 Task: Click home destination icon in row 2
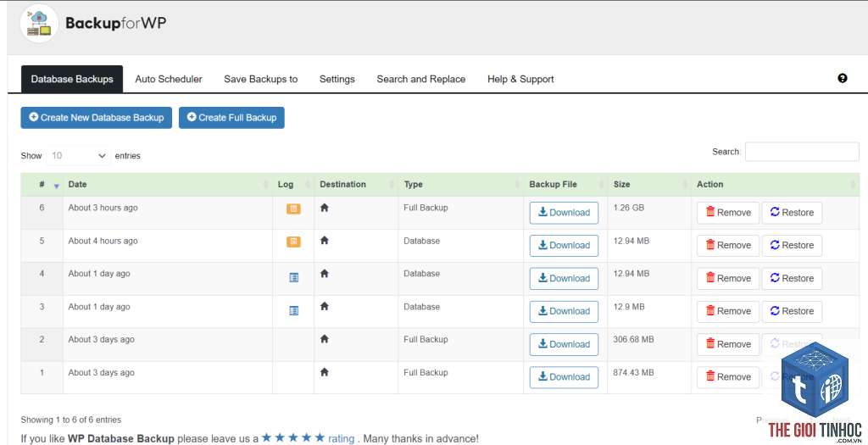coord(325,339)
